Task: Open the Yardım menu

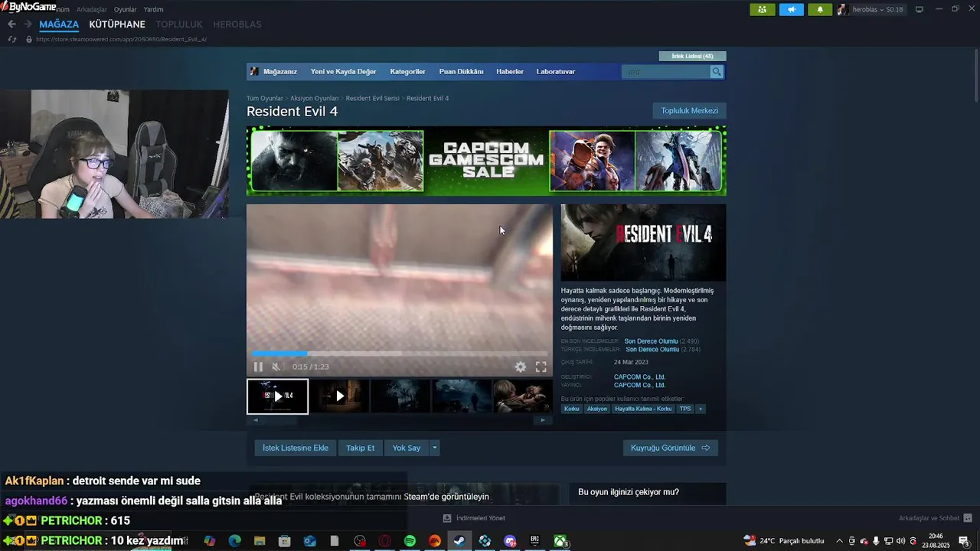Action: pyautogui.click(x=153, y=9)
